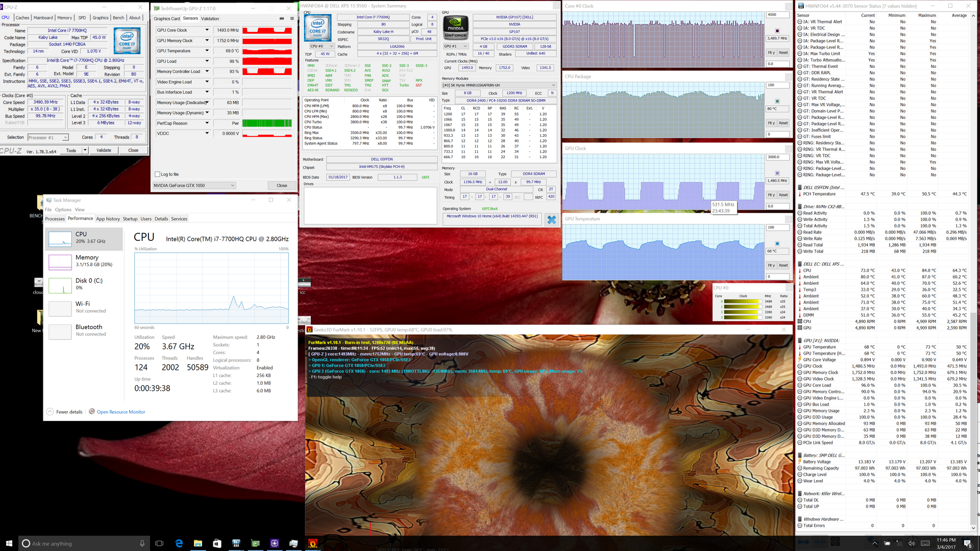This screenshot has height=551, width=980.
Task: Switch to the Validation tab in GPU-Z
Action: 210,18
